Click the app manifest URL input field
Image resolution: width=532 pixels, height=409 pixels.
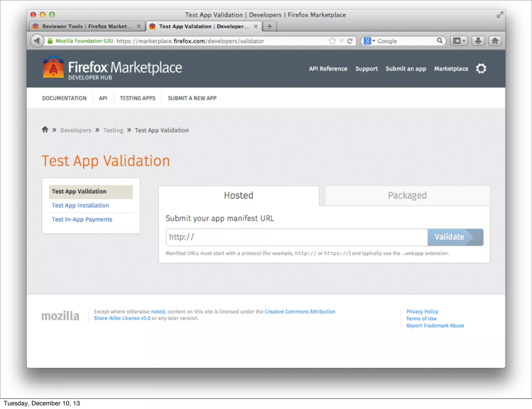(x=296, y=237)
